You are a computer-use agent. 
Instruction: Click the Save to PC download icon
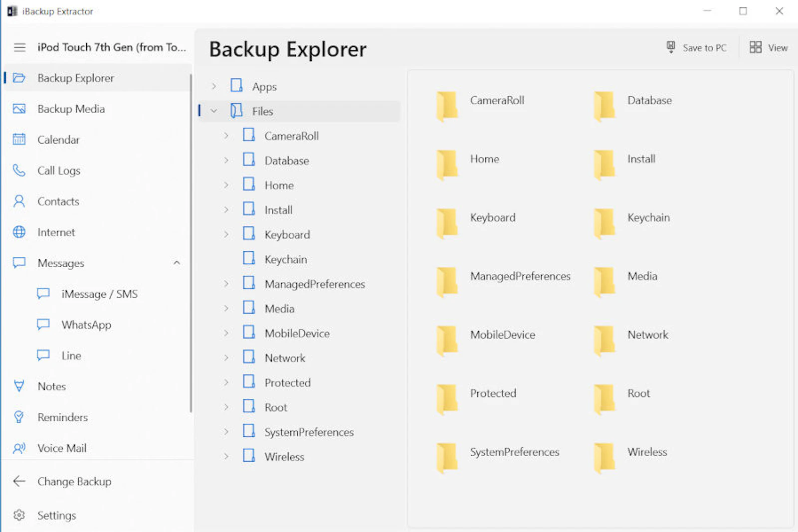click(671, 47)
